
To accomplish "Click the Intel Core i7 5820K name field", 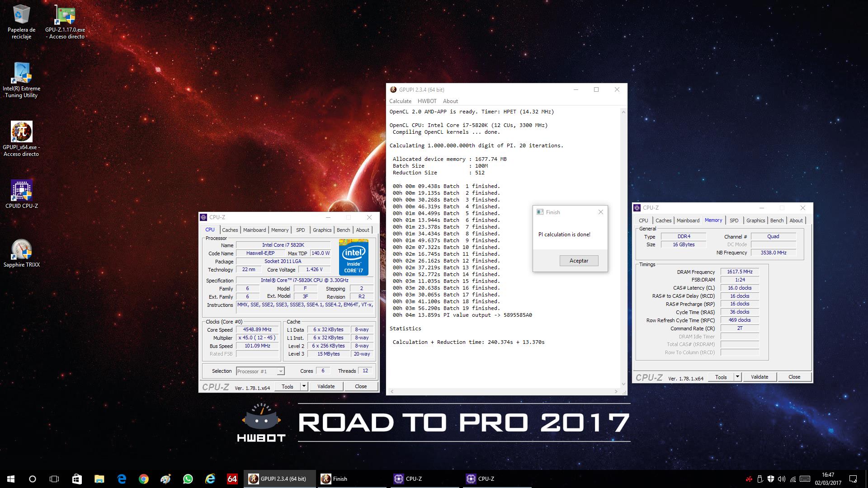I will pos(283,245).
